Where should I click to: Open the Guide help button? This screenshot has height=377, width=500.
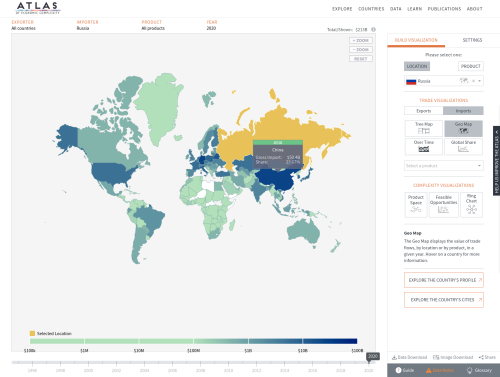pos(405,370)
